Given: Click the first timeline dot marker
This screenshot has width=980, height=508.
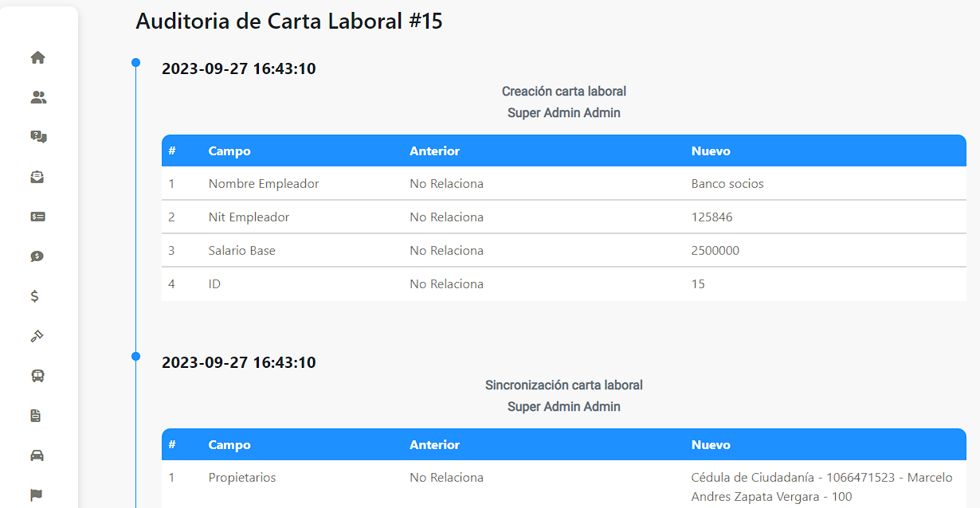Looking at the screenshot, I should coord(135,62).
